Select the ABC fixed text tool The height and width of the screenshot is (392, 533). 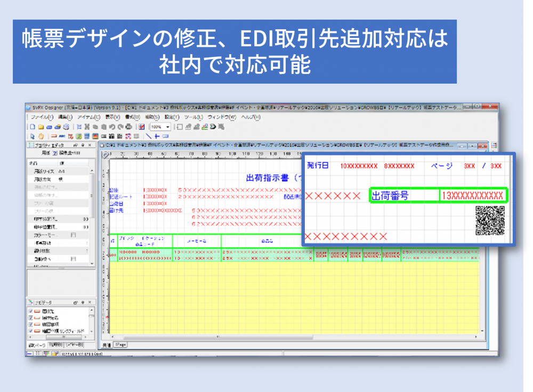click(62, 136)
